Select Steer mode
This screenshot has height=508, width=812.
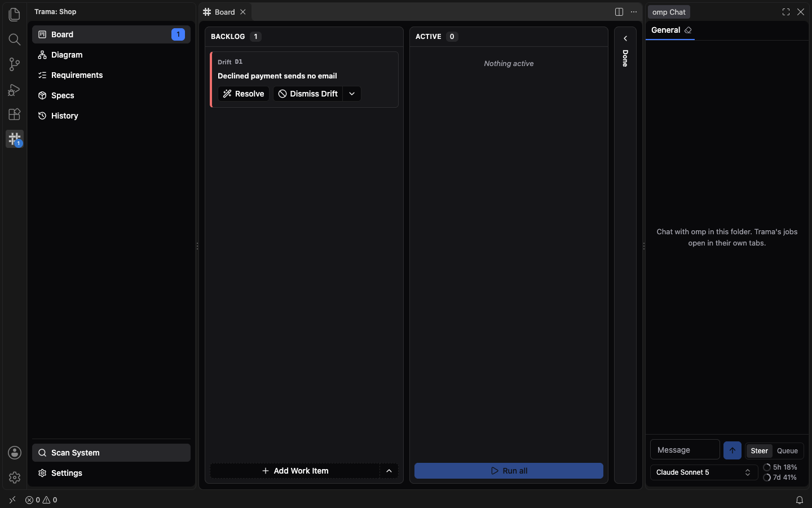pos(759,451)
